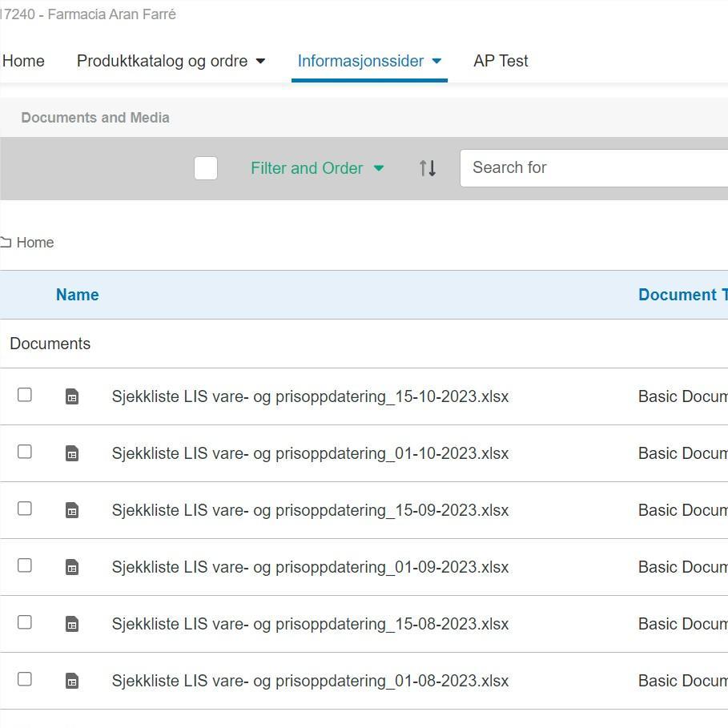Click Basic Document cell in 15-08-2023 row
The height and width of the screenshot is (728, 728).
[x=683, y=624]
